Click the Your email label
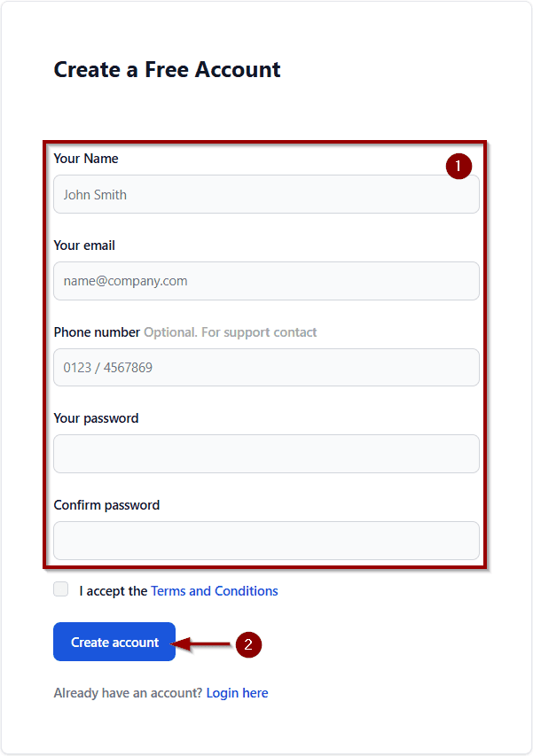This screenshot has height=756, width=533. (84, 246)
